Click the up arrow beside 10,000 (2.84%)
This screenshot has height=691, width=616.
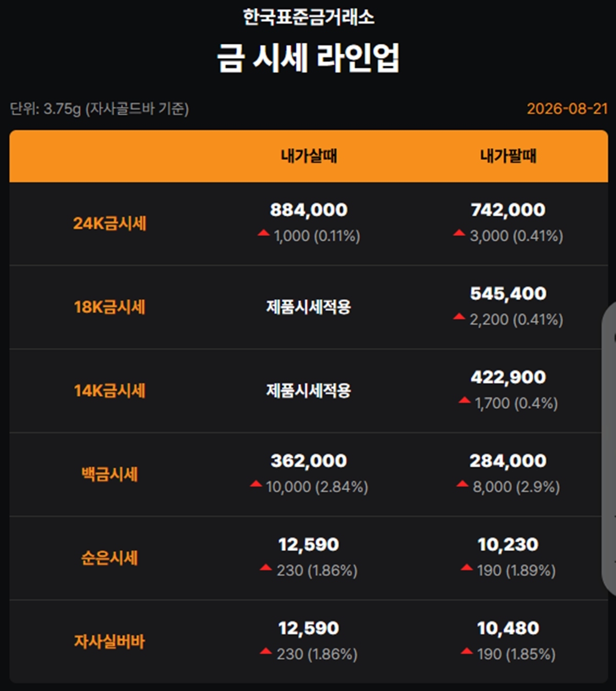pos(256,484)
